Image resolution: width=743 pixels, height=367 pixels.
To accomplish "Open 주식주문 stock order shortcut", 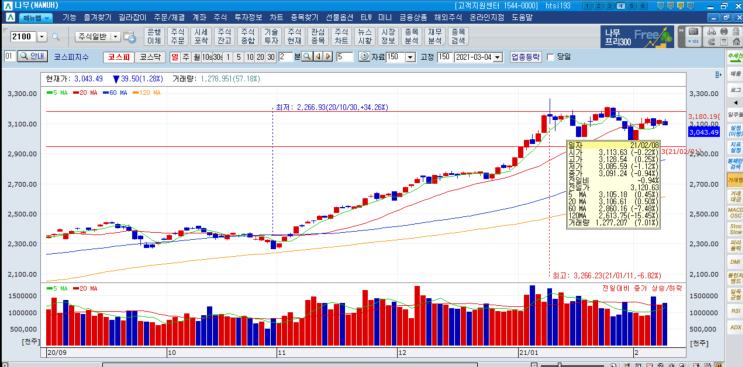I will coord(177,36).
